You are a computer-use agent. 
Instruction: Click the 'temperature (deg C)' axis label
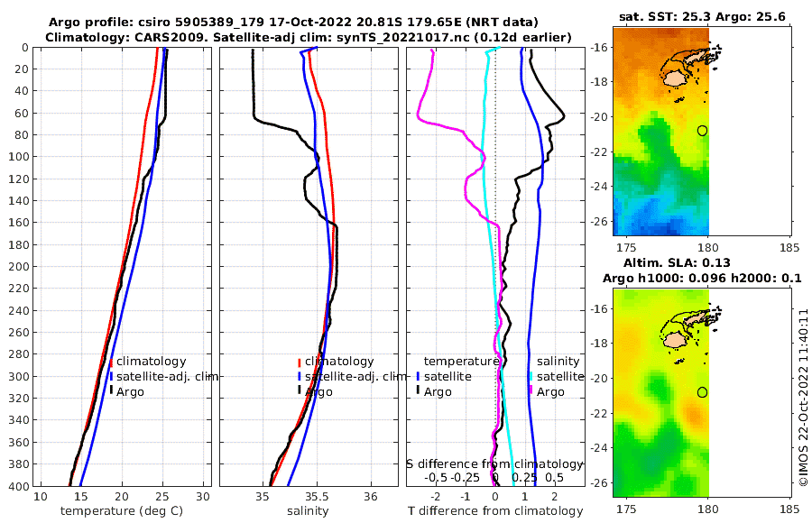122,511
